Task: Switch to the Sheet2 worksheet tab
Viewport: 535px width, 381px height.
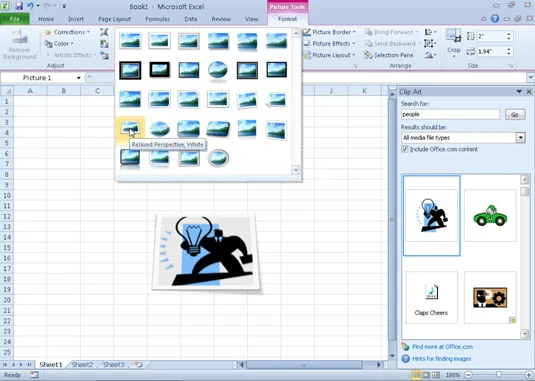Action: [82, 365]
